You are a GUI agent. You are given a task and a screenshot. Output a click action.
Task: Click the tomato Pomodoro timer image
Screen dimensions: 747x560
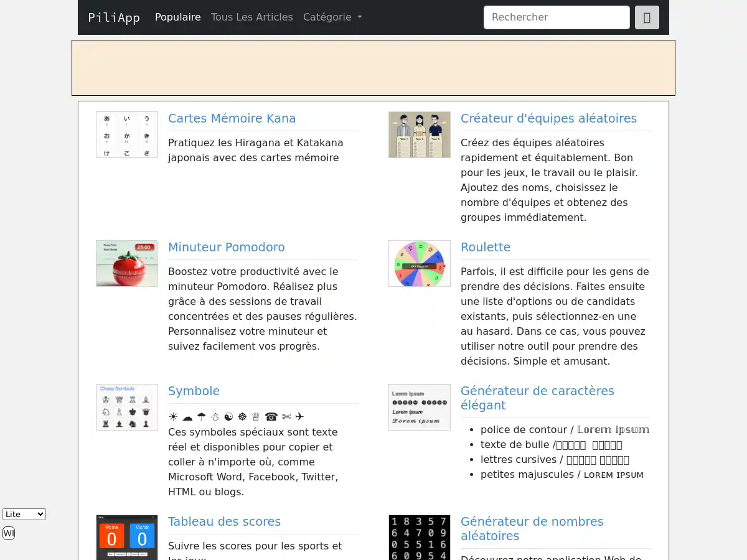point(126,263)
